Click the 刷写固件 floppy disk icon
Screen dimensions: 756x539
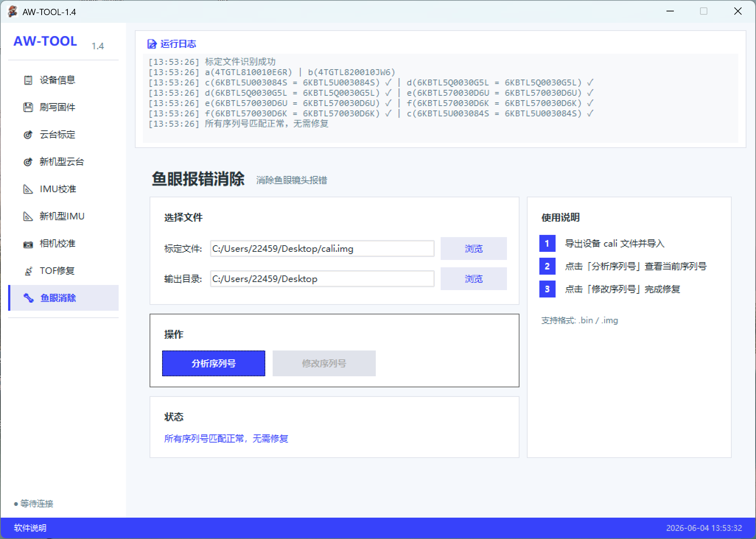(x=28, y=107)
